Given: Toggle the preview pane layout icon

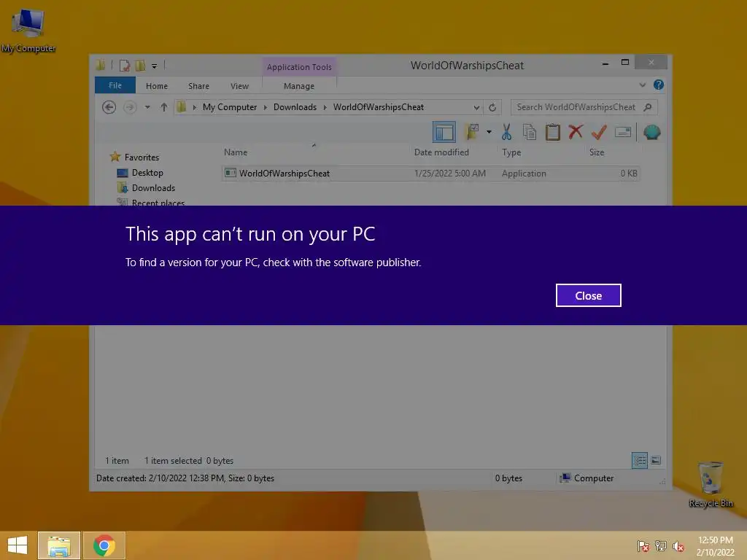Looking at the screenshot, I should pos(444,132).
